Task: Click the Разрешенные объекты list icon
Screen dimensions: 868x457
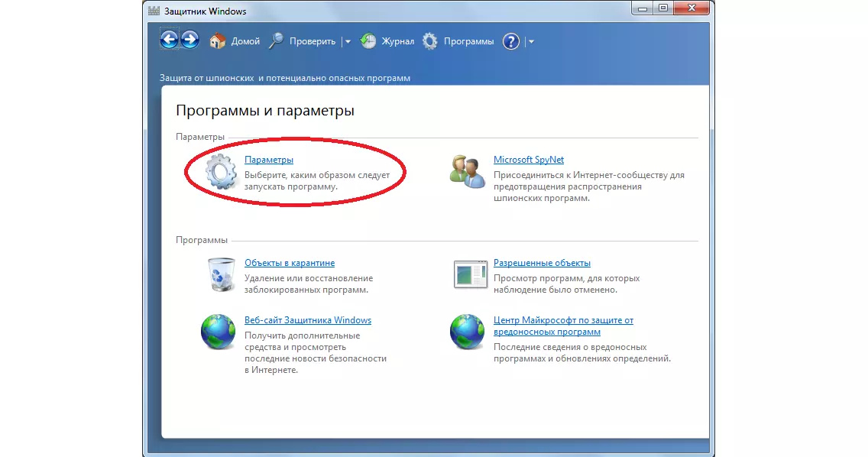Action: click(470, 274)
